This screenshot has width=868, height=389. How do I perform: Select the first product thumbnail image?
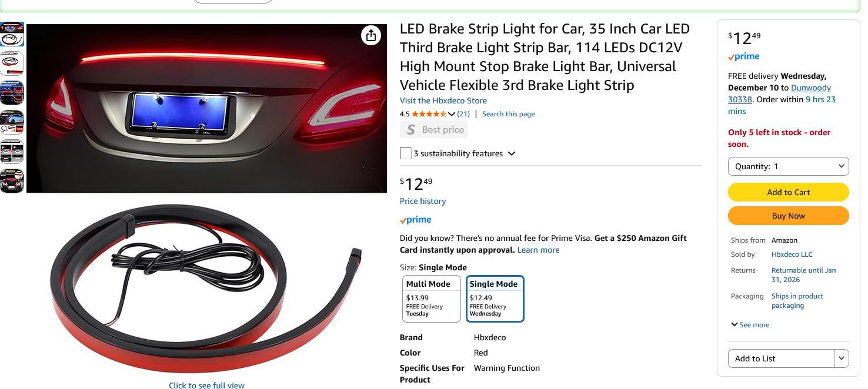click(12, 34)
